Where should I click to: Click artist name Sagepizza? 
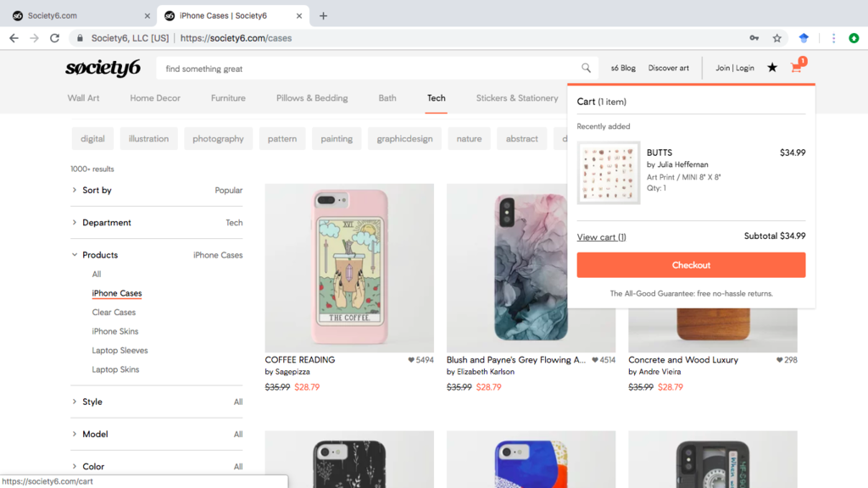pyautogui.click(x=292, y=372)
